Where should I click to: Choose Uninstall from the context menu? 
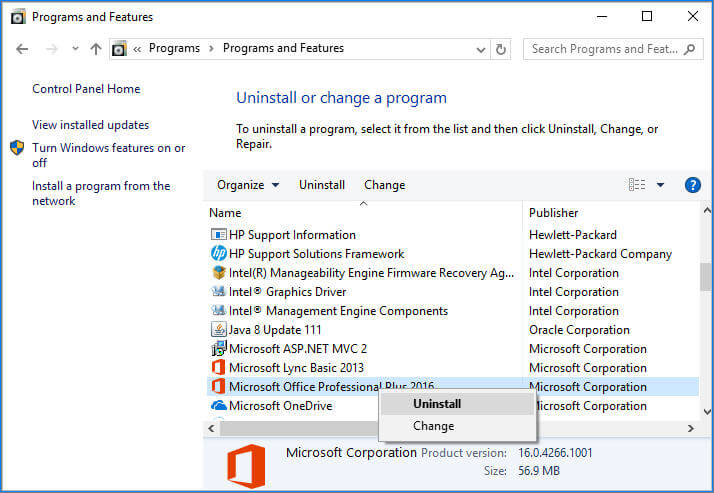point(437,403)
